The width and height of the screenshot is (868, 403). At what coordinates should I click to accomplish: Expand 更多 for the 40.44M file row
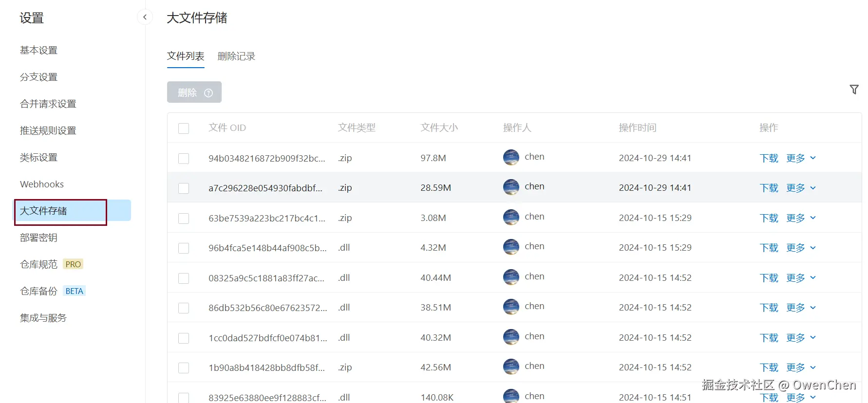pos(801,278)
